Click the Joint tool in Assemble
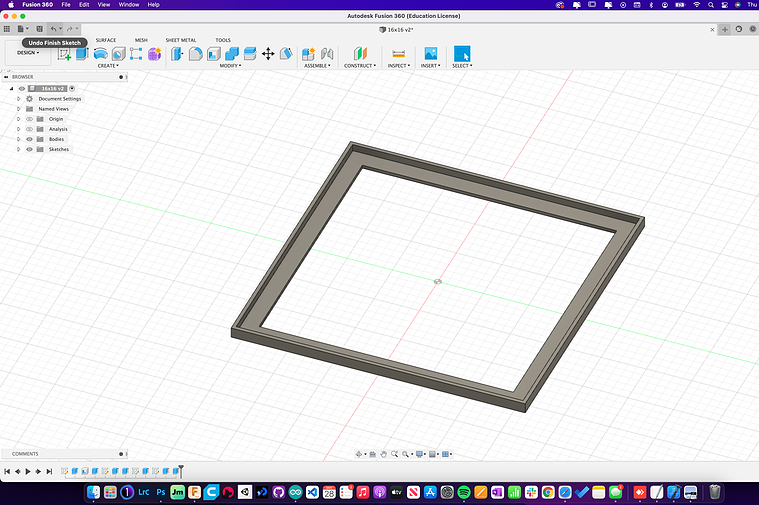Screen dimensions: 759x505 click(x=327, y=54)
